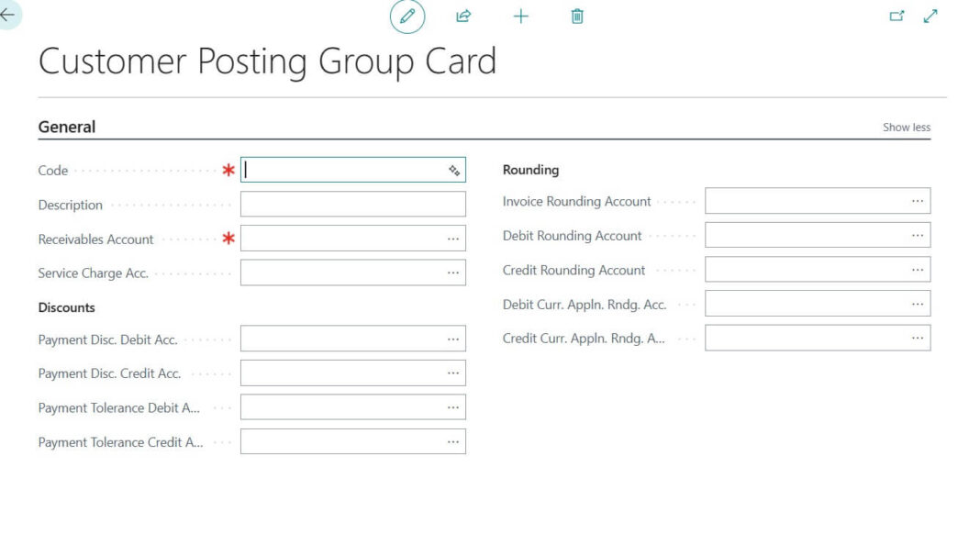This screenshot has height=534, width=980.
Task: Open Credit Rounding Account lookup ellipsis
Action: point(918,270)
